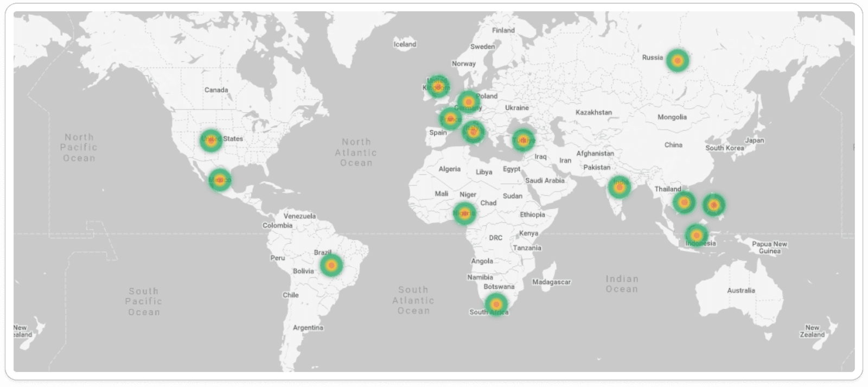
Task: Select the heatmap hotspot over Nigeria
Action: pos(464,213)
